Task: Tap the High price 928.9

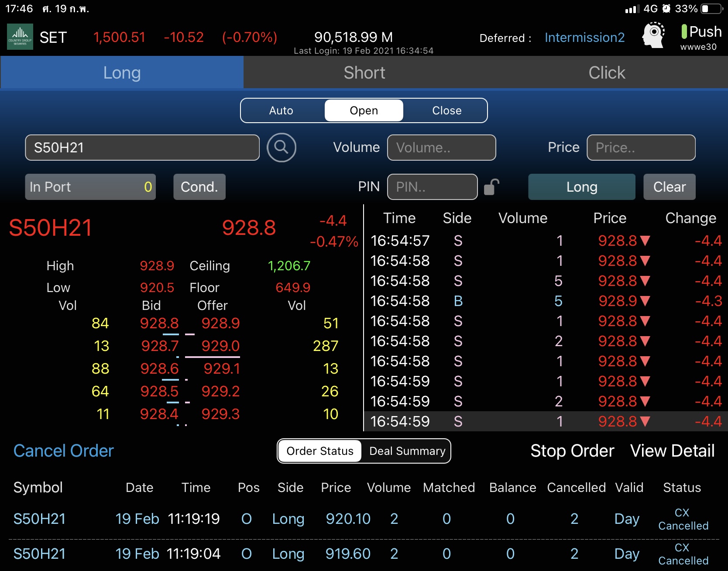Action: pyautogui.click(x=157, y=265)
